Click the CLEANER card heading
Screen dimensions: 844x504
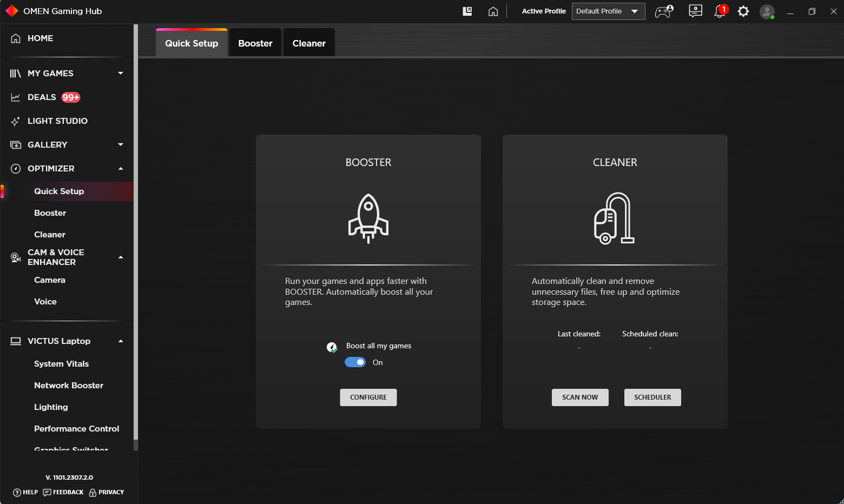tap(615, 162)
